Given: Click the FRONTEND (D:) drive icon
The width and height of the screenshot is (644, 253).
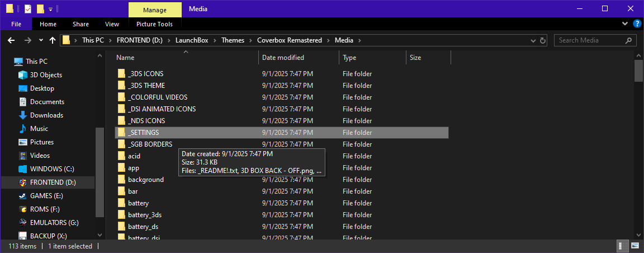Looking at the screenshot, I should coord(23,182).
